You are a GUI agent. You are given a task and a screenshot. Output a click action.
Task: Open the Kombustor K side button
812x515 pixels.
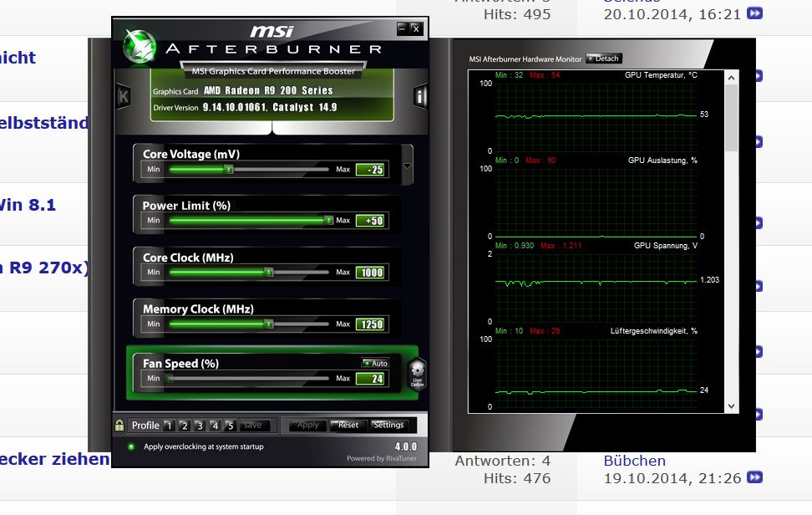(124, 96)
